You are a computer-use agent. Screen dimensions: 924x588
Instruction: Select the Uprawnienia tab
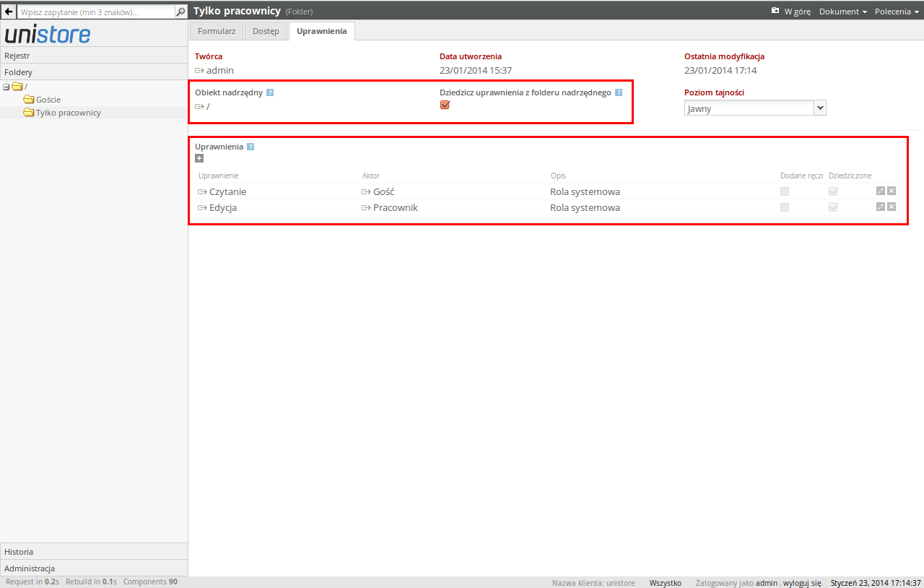pos(321,31)
